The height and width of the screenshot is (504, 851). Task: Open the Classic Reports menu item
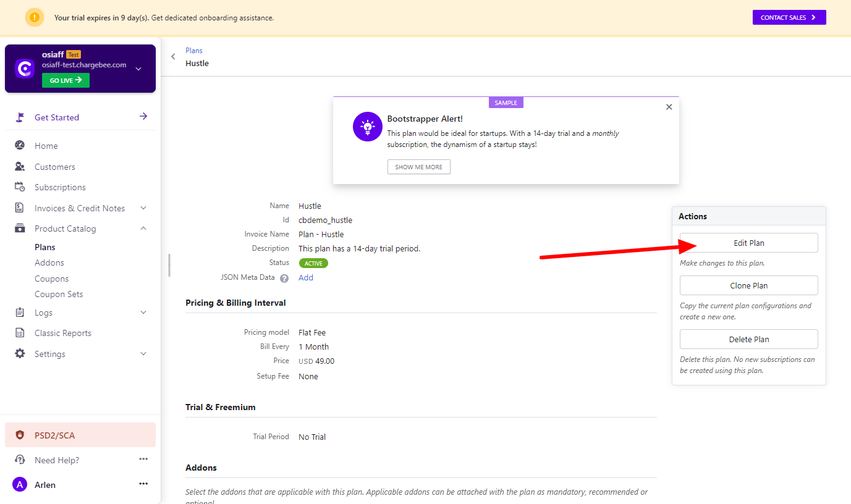point(63,333)
